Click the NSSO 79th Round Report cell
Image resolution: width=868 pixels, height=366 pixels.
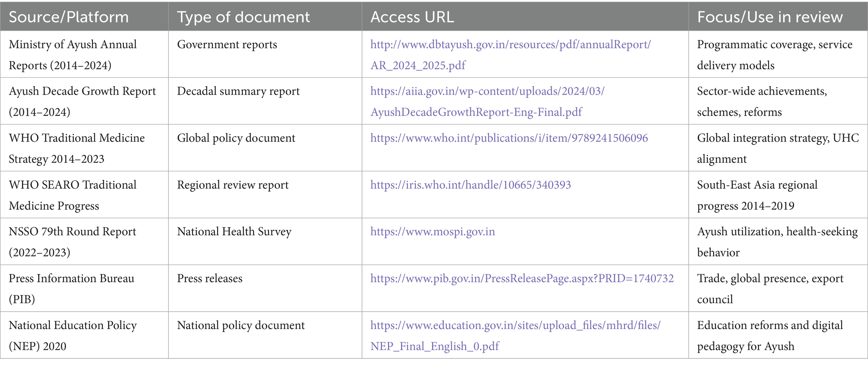[x=72, y=242]
